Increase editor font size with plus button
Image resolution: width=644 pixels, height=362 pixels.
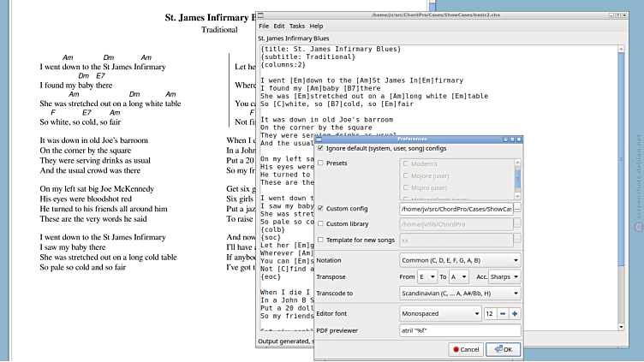515,314
